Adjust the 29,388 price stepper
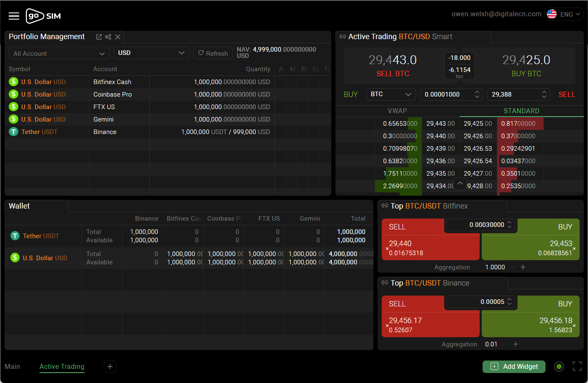This screenshot has width=588, height=383. point(544,95)
